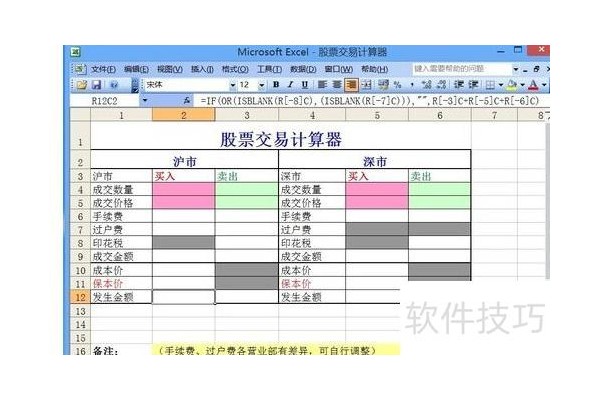Click the vertical scrollbar
Viewport: 600px width, 400px height.
click(547, 201)
